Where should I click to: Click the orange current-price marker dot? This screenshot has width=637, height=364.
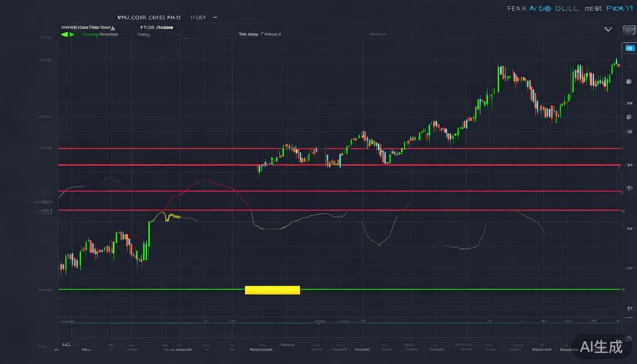pyautogui.click(x=619, y=65)
